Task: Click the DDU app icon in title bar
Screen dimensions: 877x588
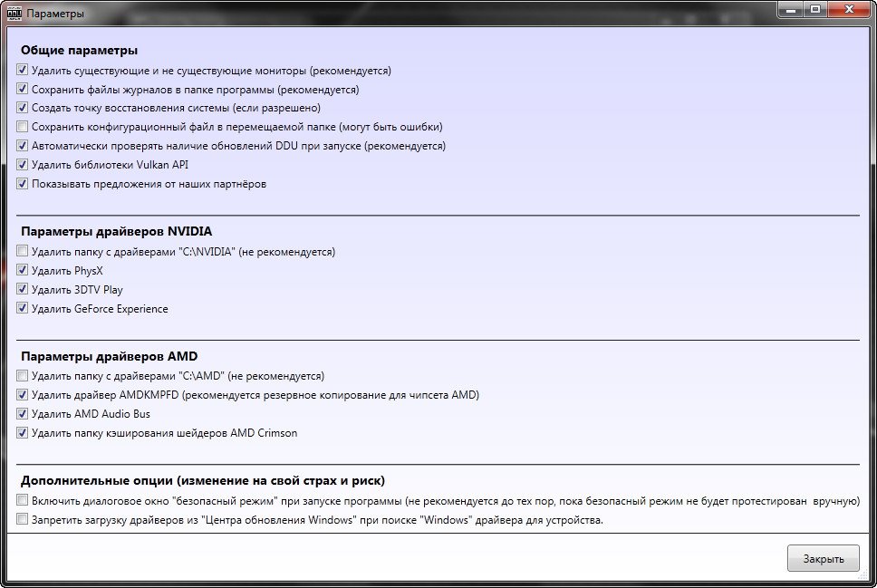Action: (x=14, y=13)
